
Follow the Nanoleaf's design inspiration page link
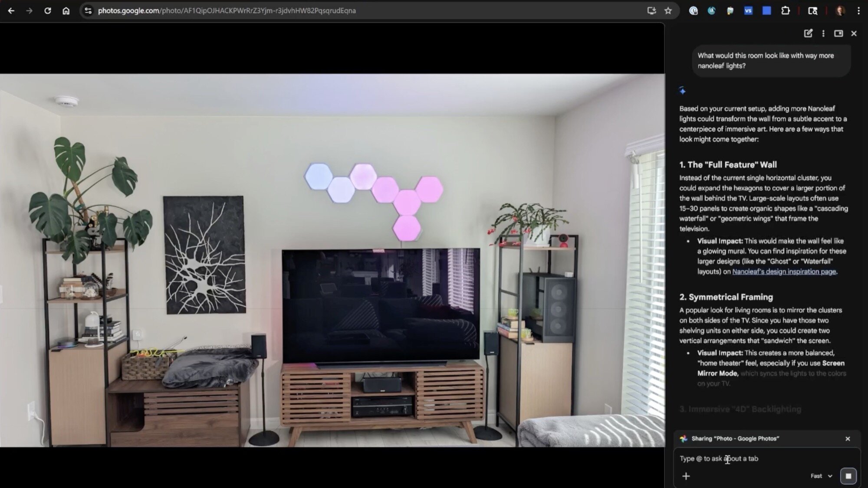784,271
